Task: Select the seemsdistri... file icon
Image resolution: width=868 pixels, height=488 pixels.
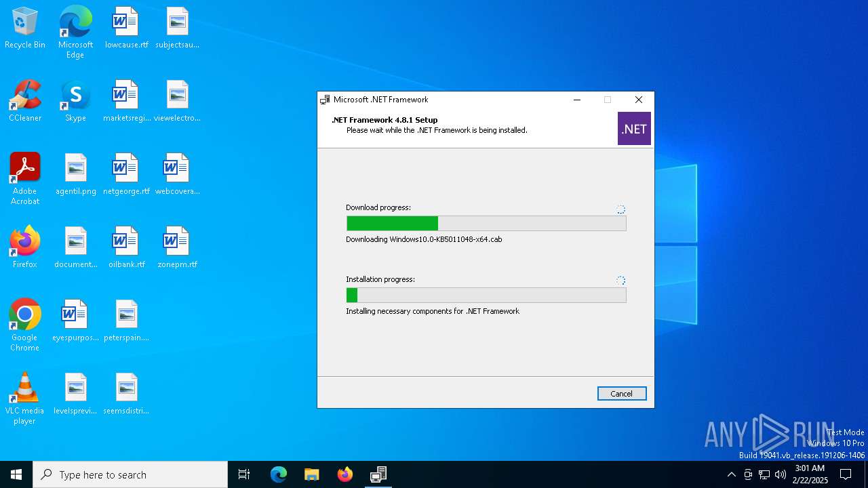Action: click(x=126, y=394)
